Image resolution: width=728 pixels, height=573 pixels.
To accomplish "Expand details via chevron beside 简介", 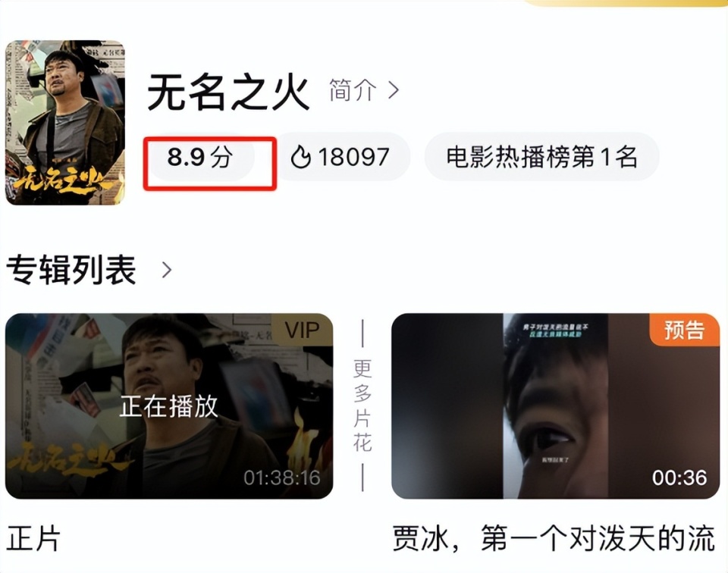I will (394, 90).
